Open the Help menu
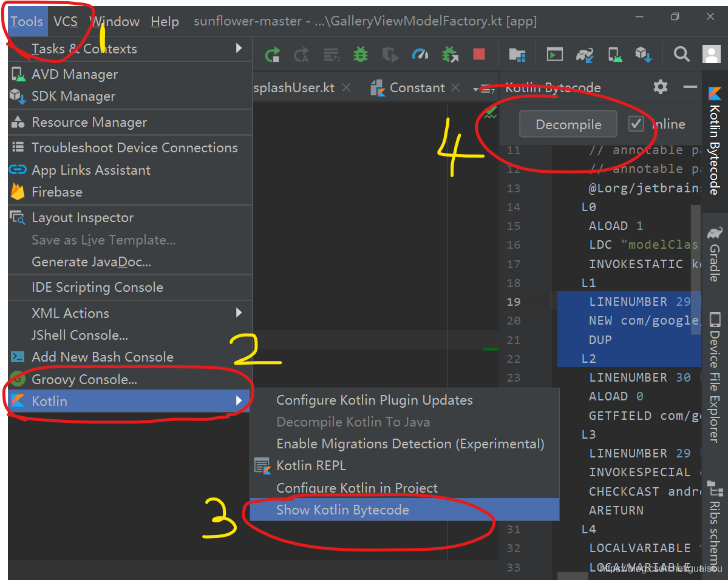The width and height of the screenshot is (728, 580). click(x=165, y=21)
